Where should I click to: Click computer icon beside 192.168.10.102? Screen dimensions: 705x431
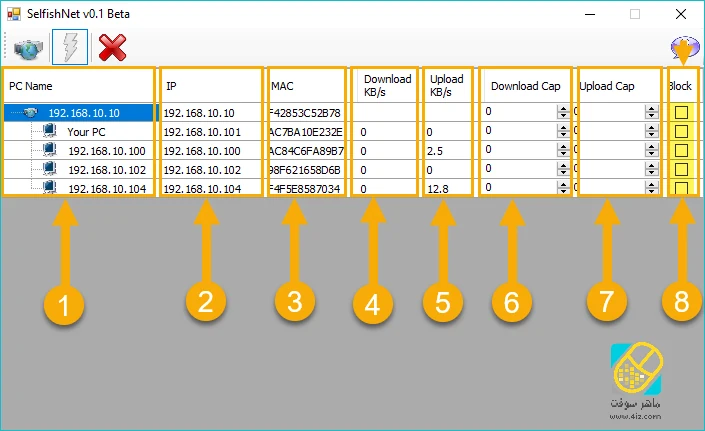coord(50,169)
